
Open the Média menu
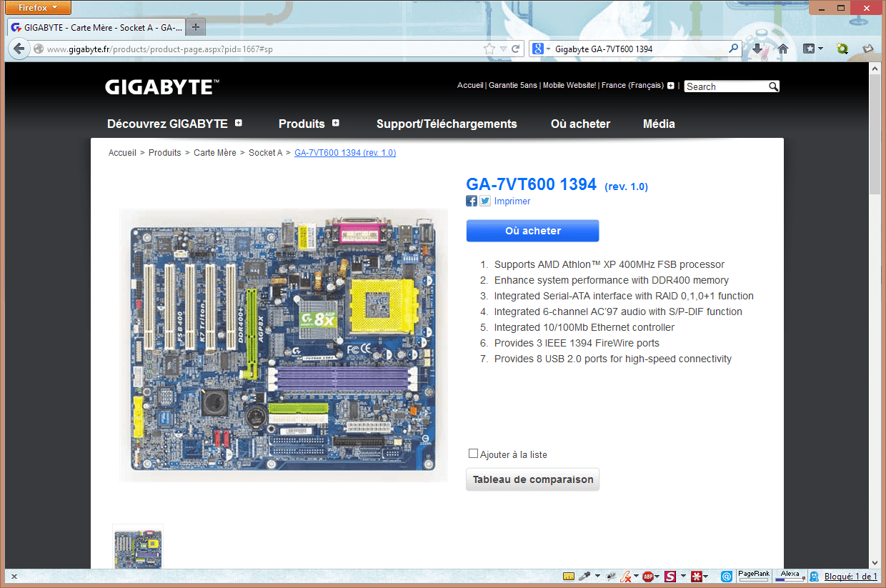(659, 124)
